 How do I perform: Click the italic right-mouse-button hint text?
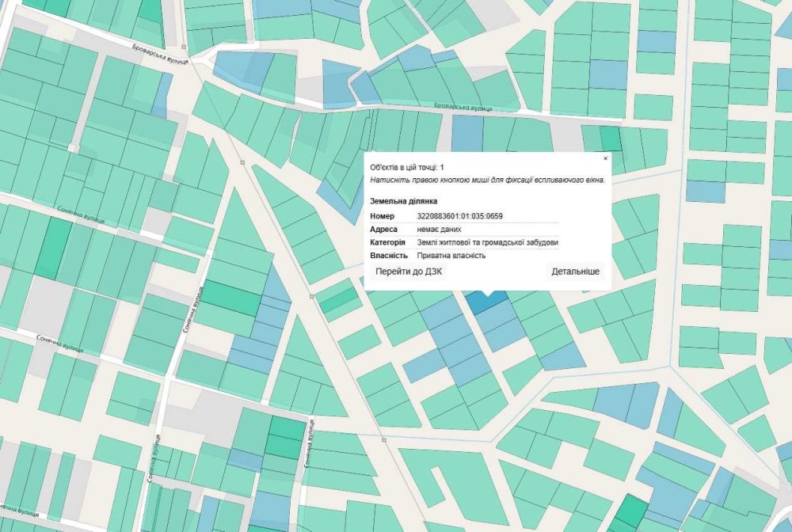click(487, 180)
